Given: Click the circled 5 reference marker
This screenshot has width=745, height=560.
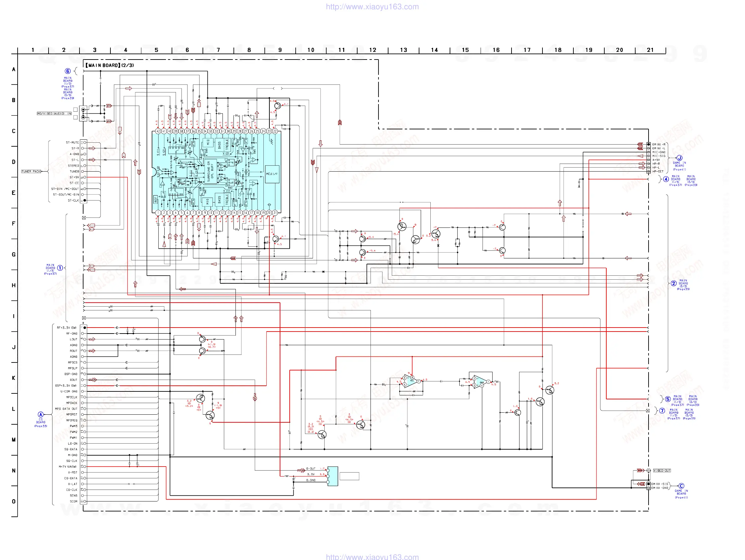Looking at the screenshot, I should (x=668, y=399).
